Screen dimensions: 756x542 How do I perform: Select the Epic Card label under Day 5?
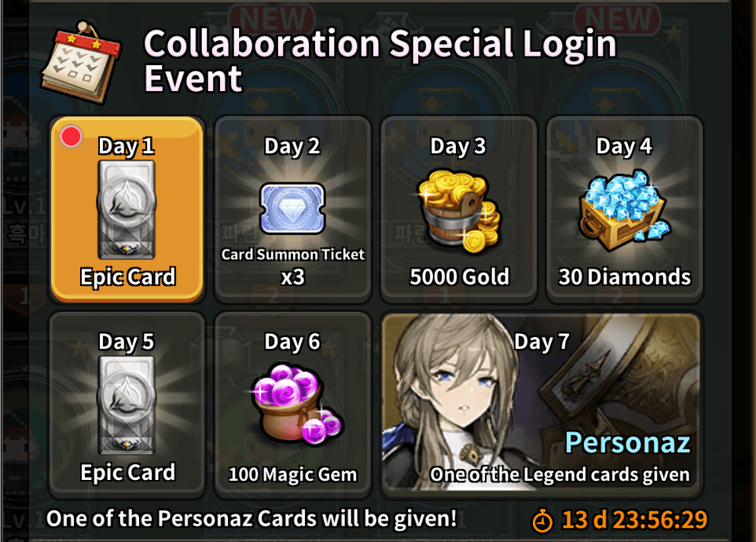click(x=128, y=473)
